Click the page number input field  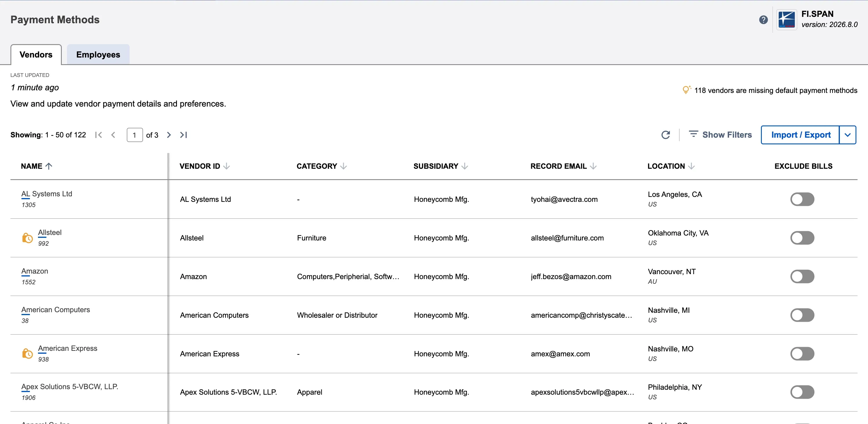(x=134, y=135)
